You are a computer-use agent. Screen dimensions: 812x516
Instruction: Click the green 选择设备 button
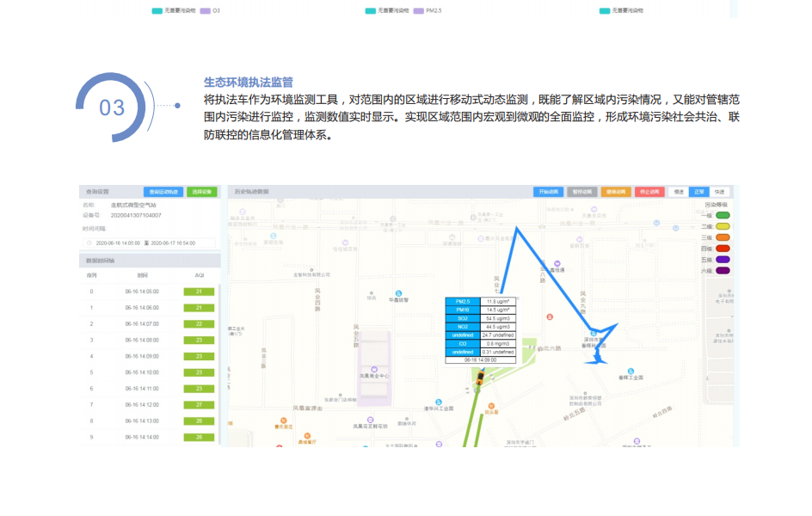pyautogui.click(x=202, y=192)
